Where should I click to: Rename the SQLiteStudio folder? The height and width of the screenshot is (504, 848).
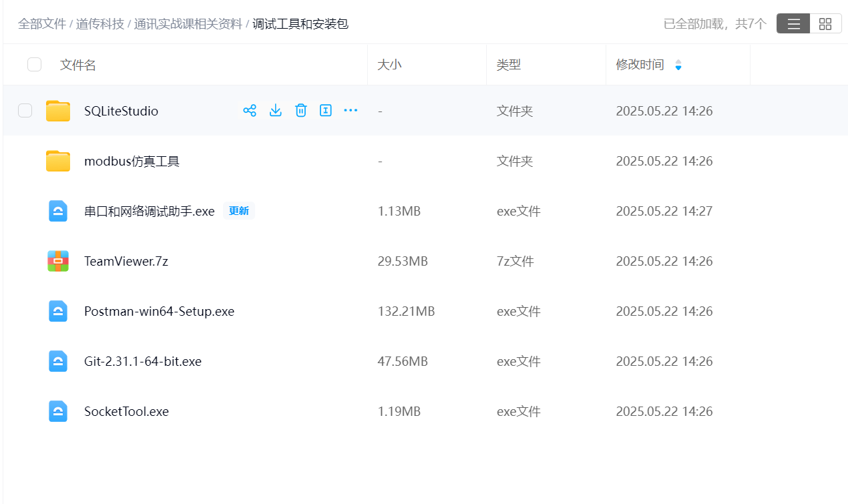click(325, 111)
